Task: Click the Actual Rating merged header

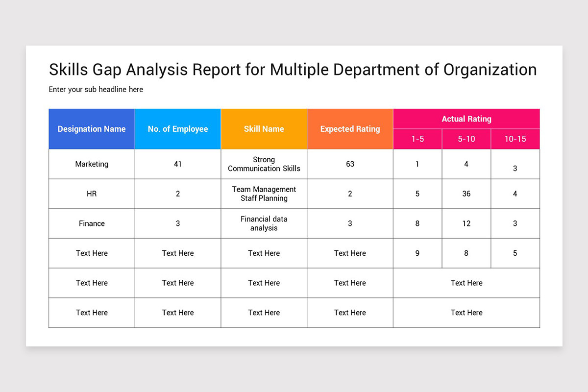Action: (466, 119)
